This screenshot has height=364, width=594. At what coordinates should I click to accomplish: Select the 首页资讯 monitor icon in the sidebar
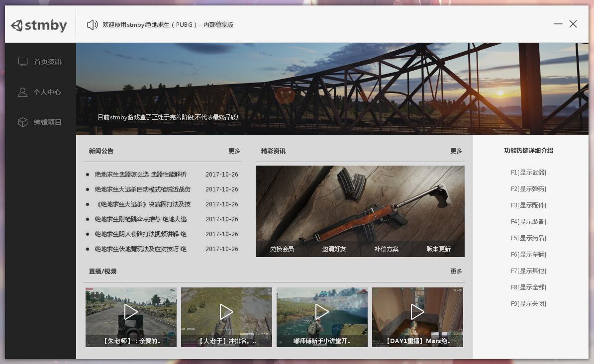tap(23, 62)
